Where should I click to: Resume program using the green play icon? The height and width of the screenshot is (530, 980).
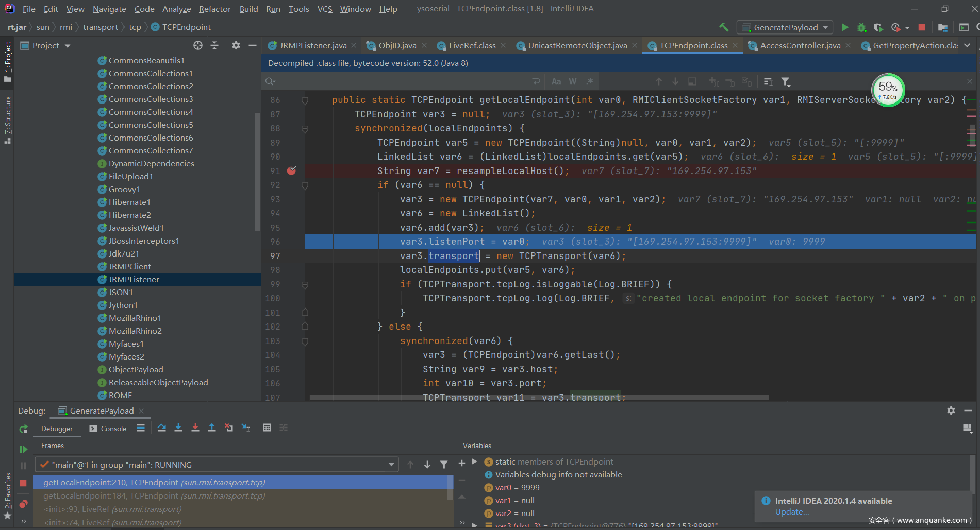(x=23, y=449)
